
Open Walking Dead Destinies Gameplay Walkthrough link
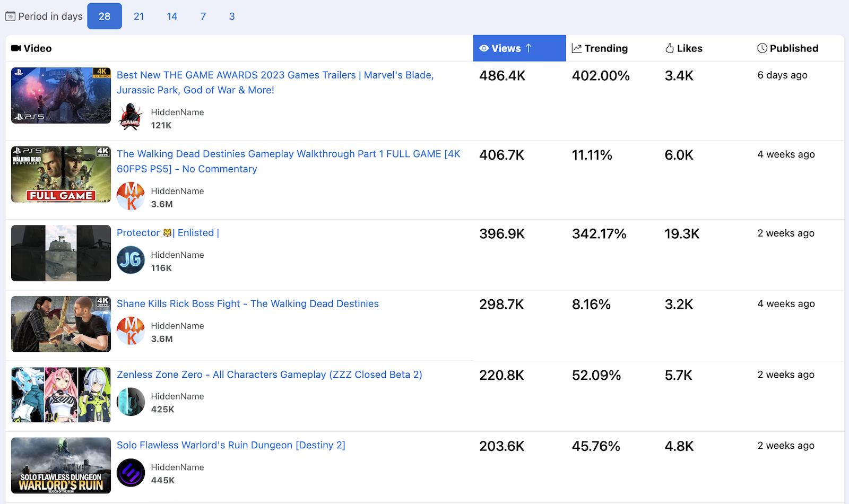click(x=289, y=161)
